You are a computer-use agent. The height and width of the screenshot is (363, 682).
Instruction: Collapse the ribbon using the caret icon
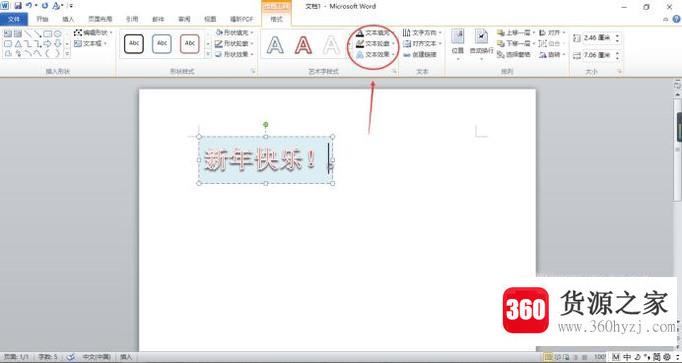[666, 19]
